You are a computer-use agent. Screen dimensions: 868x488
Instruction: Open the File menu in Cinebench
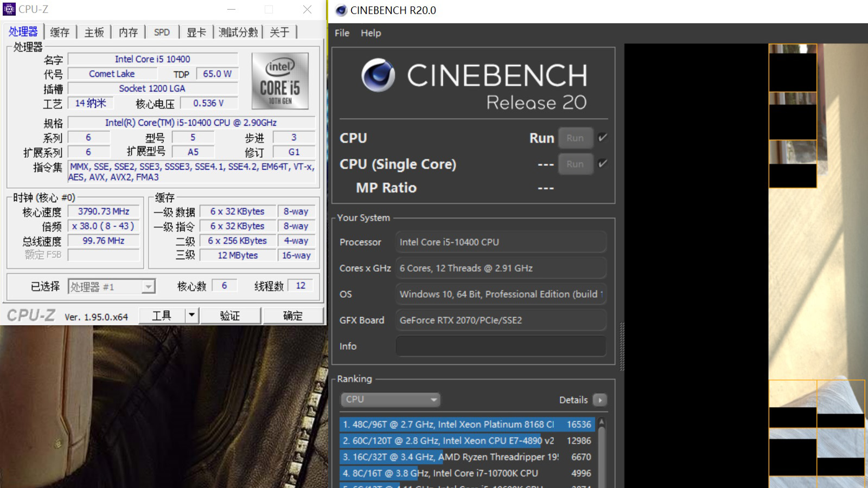(x=342, y=33)
